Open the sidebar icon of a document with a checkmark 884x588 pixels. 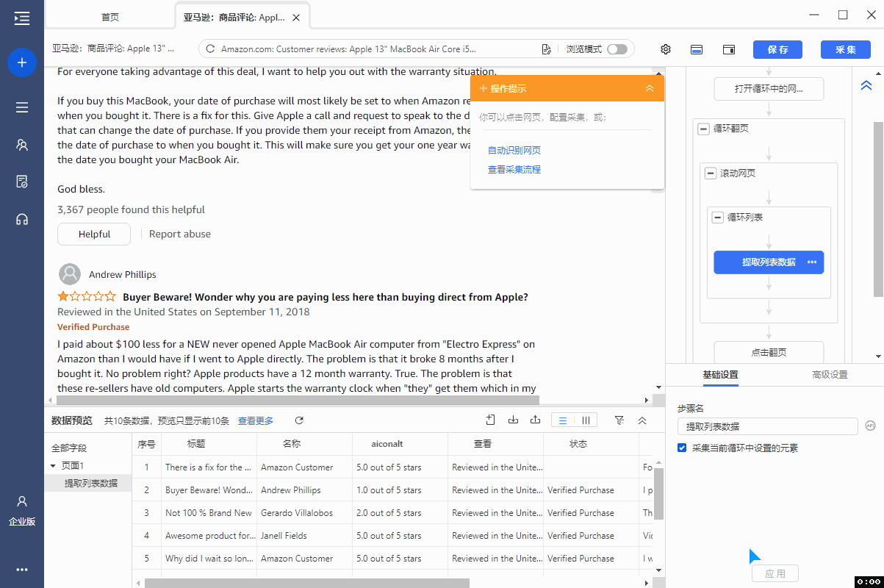coord(22,182)
